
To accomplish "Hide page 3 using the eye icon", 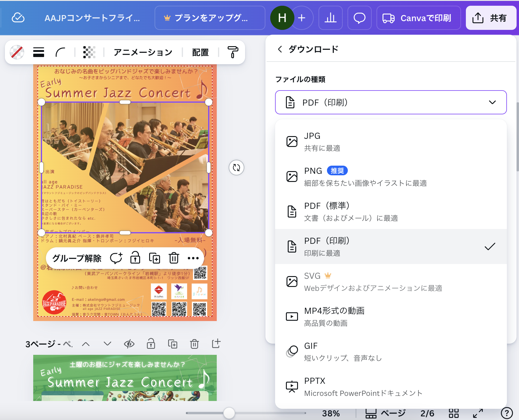I will [129, 344].
